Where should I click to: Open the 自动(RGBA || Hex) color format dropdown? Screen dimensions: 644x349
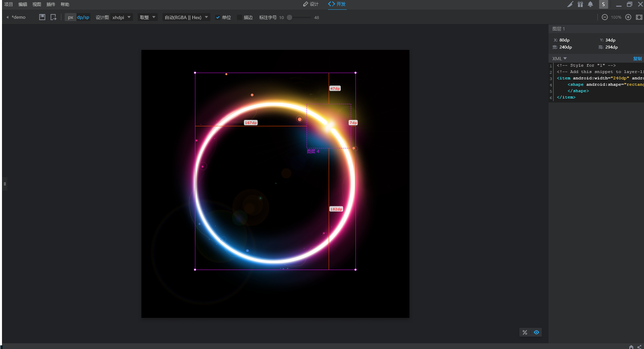(186, 17)
